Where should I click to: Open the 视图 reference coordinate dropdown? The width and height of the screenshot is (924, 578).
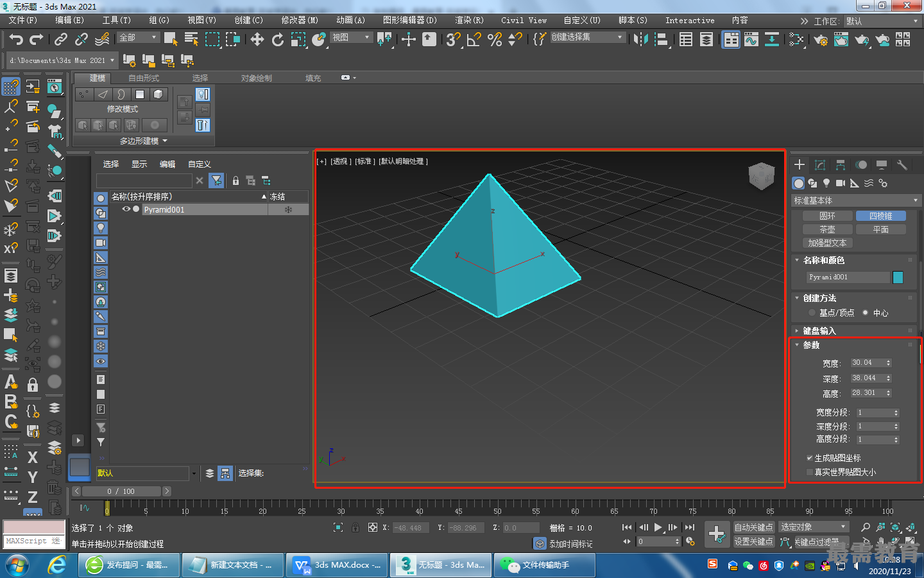coord(351,37)
